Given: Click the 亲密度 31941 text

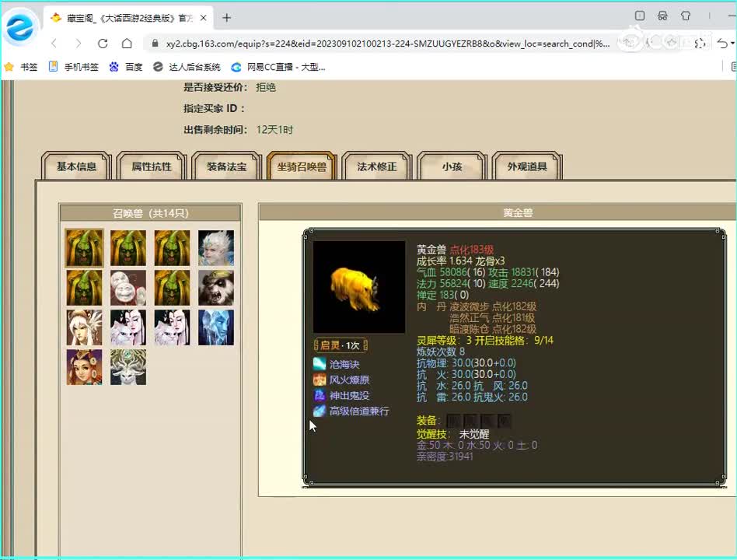Looking at the screenshot, I should (445, 456).
